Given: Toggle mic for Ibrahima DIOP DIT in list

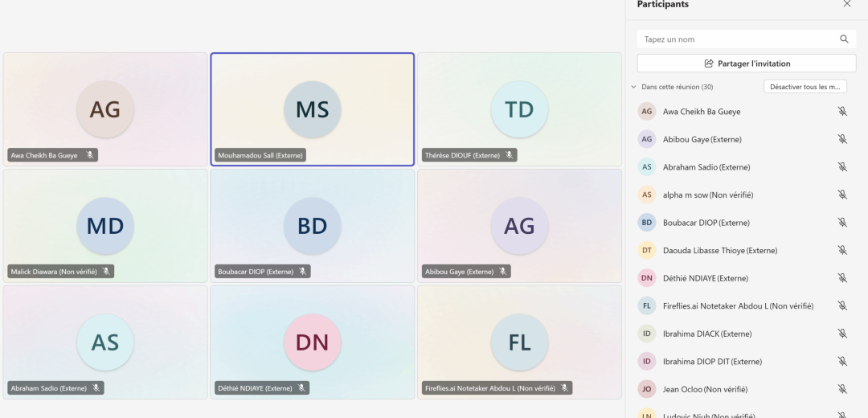Looking at the screenshot, I should click(842, 361).
